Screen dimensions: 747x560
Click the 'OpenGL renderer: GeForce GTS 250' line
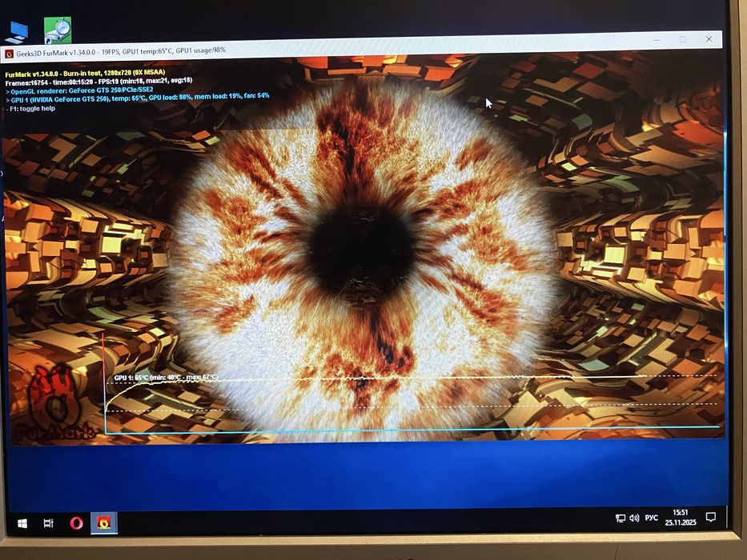(79, 90)
